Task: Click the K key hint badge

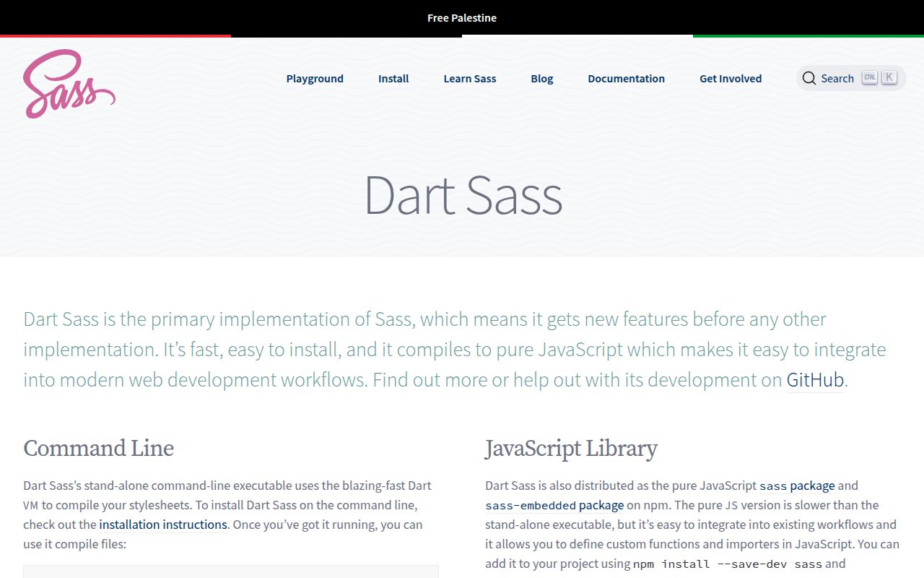Action: [889, 77]
